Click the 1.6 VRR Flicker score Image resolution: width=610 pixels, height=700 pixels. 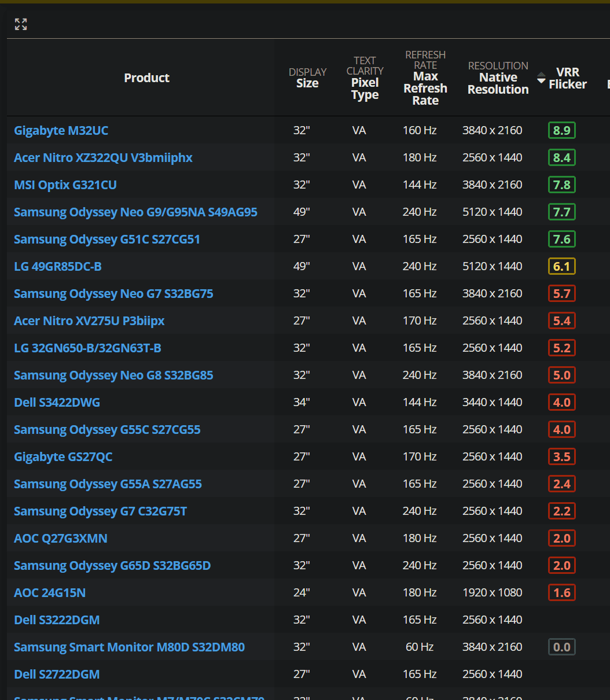[x=562, y=592]
